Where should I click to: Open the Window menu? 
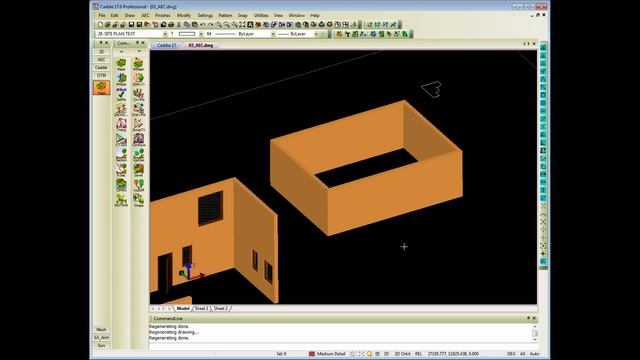point(297,16)
